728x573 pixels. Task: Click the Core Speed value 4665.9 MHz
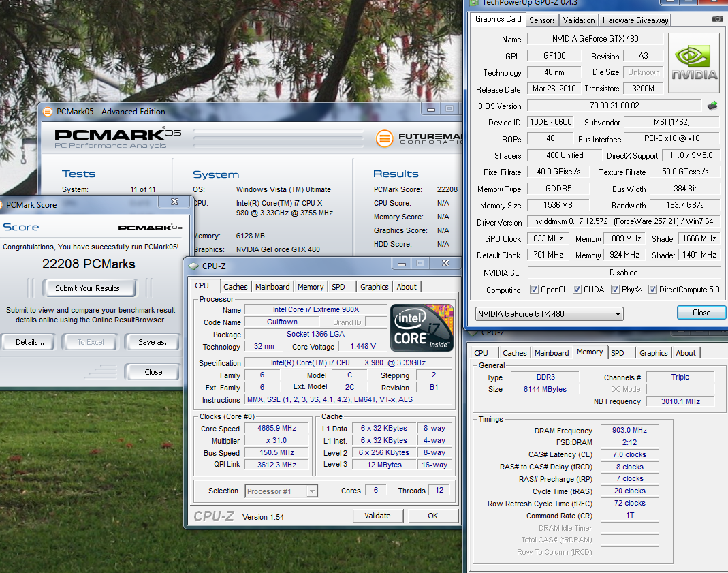tap(276, 428)
